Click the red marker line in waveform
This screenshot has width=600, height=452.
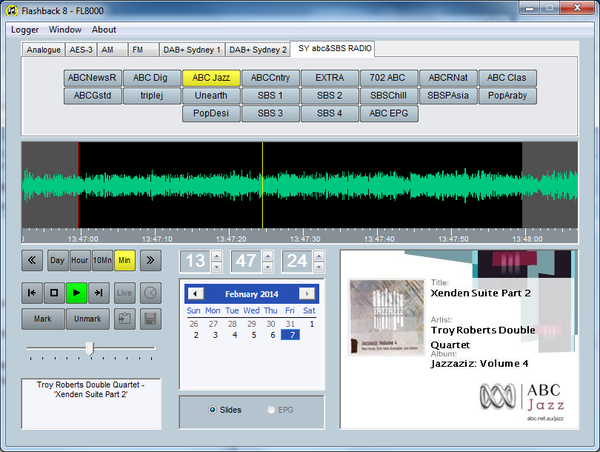(78, 185)
